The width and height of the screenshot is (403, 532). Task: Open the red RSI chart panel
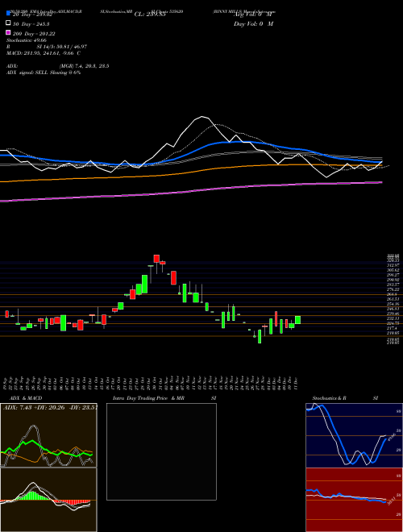click(x=354, y=500)
